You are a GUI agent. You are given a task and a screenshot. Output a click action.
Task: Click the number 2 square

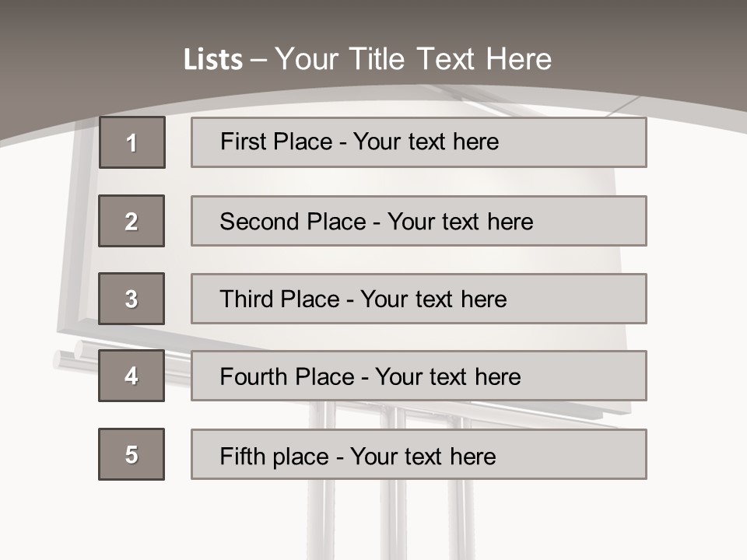pyautogui.click(x=132, y=221)
